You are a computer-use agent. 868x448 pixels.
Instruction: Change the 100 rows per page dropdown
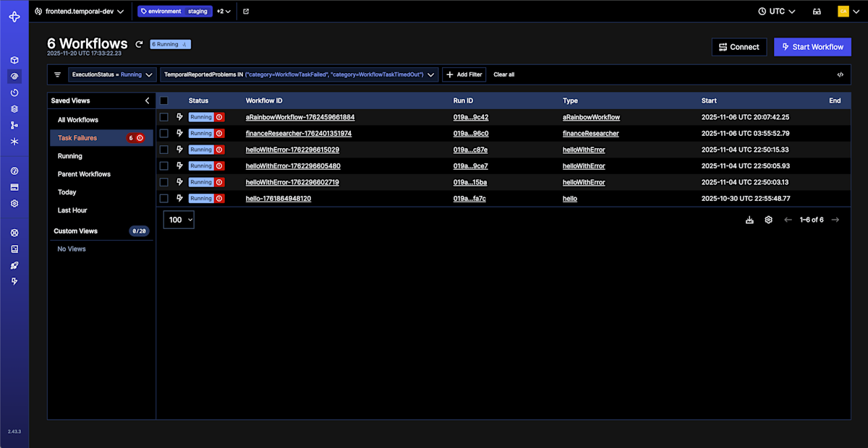click(x=179, y=220)
